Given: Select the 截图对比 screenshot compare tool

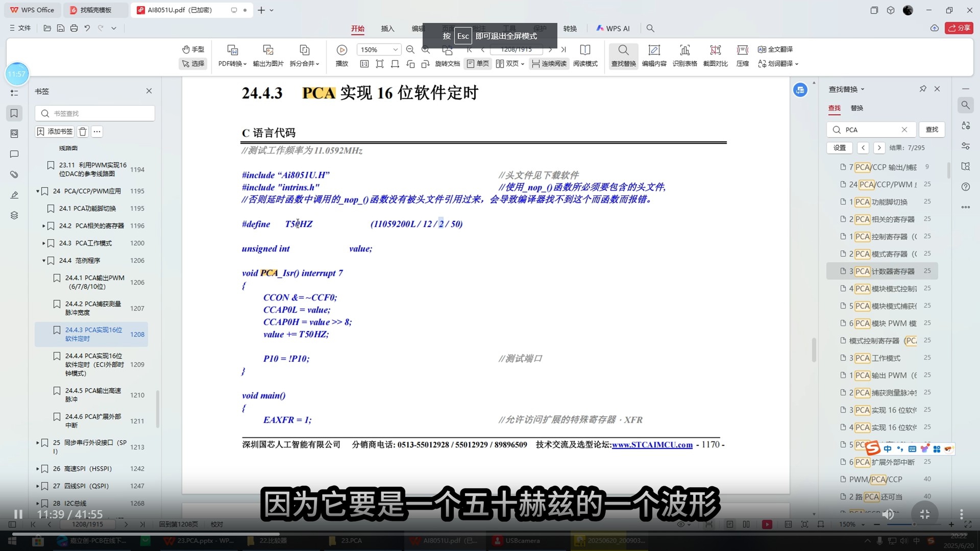Looking at the screenshot, I should (x=715, y=50).
